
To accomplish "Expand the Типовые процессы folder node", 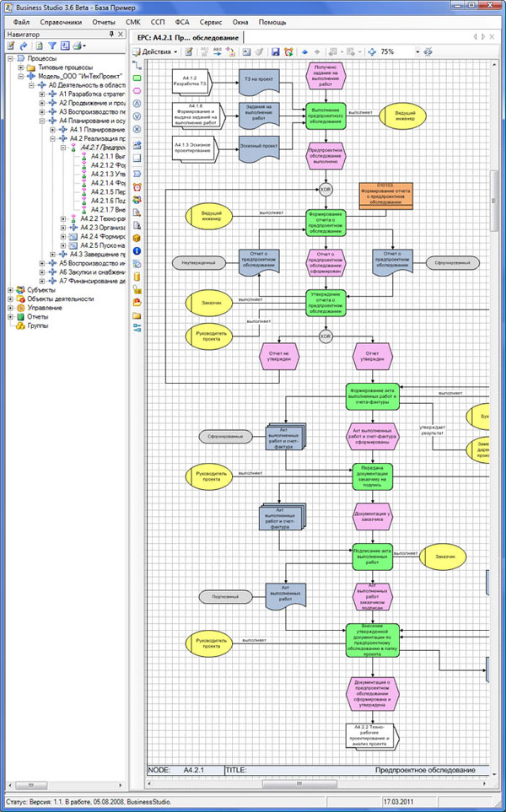I will point(21,67).
